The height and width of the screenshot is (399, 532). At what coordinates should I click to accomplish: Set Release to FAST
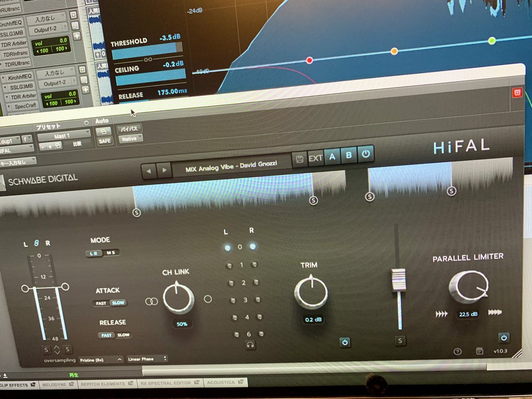pos(106,335)
